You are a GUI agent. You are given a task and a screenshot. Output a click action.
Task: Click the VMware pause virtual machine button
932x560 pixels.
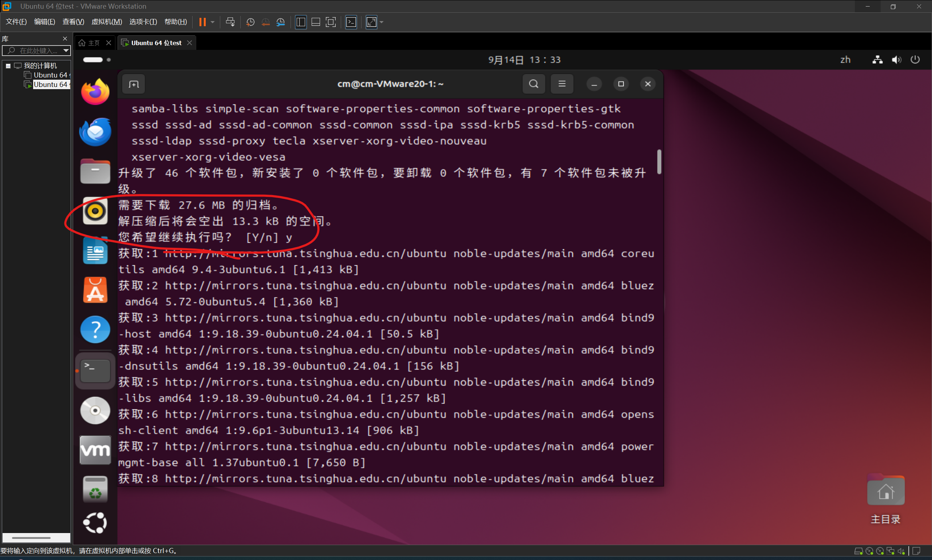coord(203,22)
